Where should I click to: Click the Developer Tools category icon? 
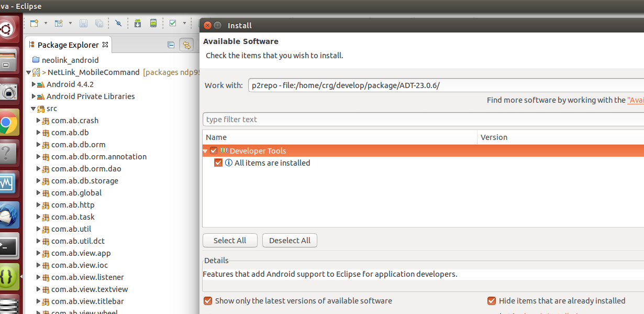click(x=224, y=151)
